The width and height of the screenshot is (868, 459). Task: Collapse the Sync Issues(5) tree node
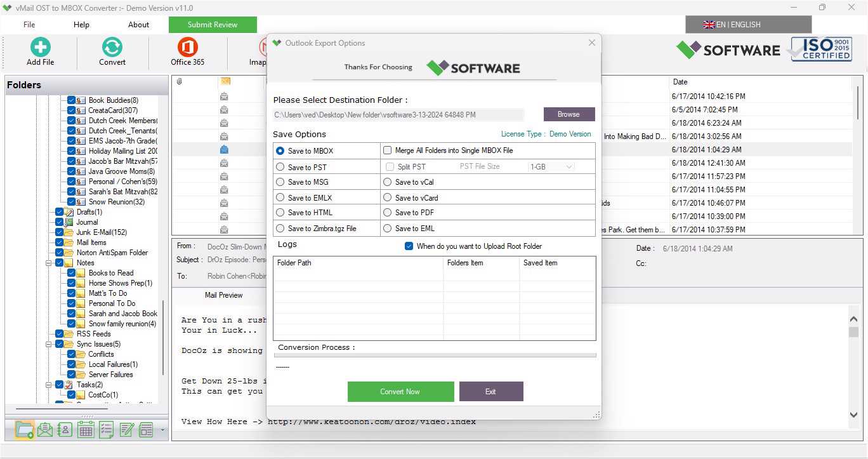(48, 344)
